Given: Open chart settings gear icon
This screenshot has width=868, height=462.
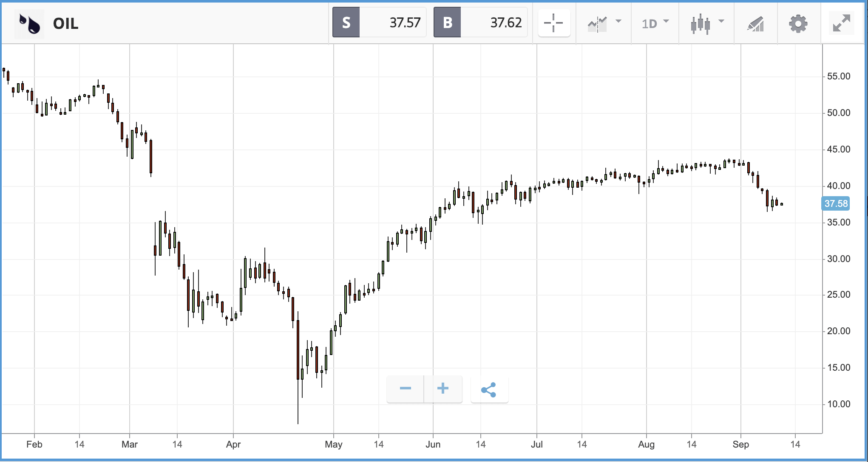Looking at the screenshot, I should click(798, 24).
